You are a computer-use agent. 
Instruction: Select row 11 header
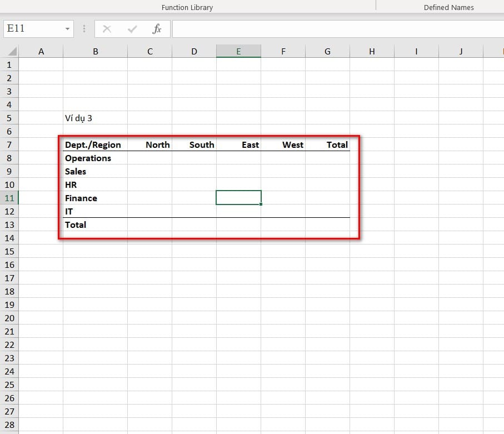point(9,198)
